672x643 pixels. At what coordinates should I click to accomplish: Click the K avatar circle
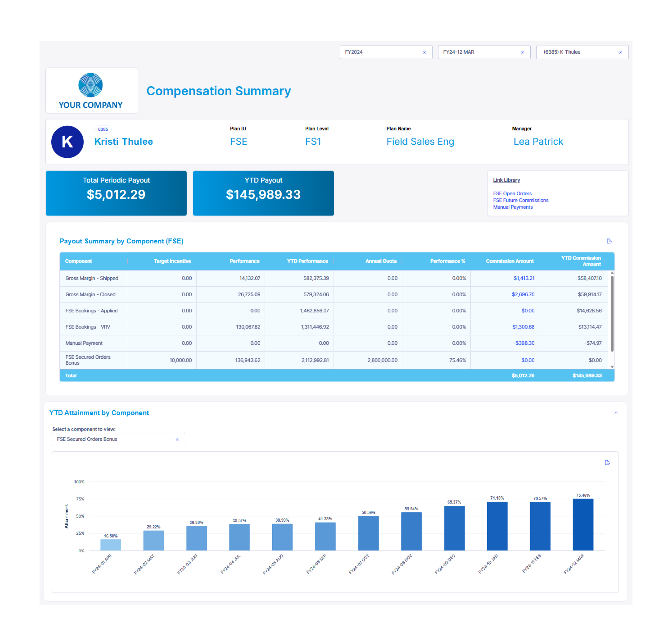click(67, 142)
